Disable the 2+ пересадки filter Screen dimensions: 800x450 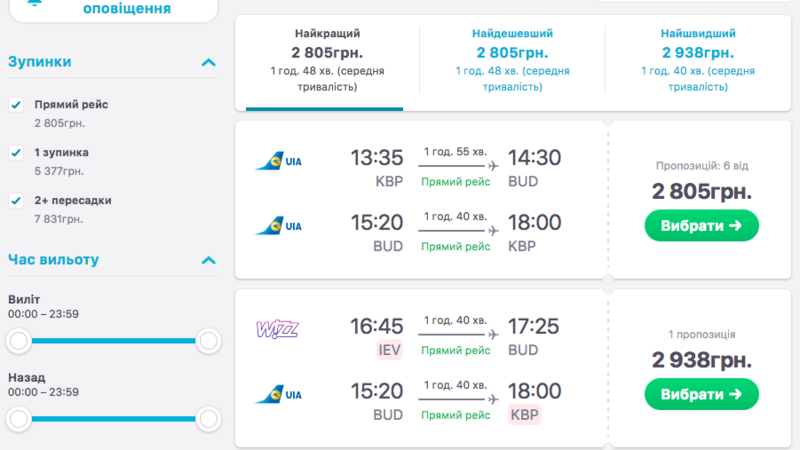[16, 201]
